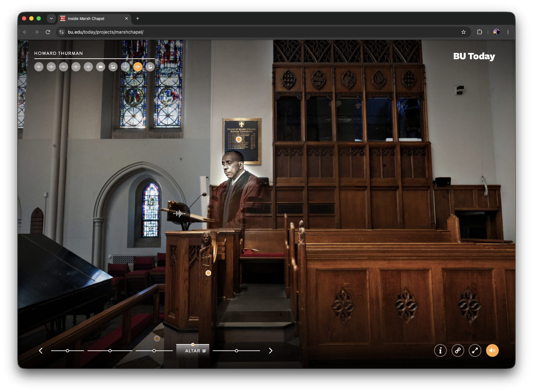Image resolution: width=533 pixels, height=392 pixels.
Task: View site information for bu.edu
Action: (x=62, y=32)
